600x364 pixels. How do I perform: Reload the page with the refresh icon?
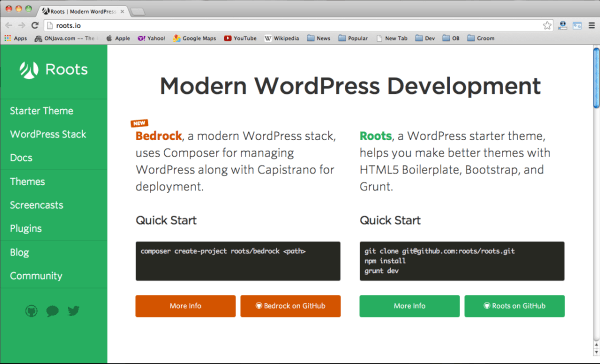pos(35,25)
